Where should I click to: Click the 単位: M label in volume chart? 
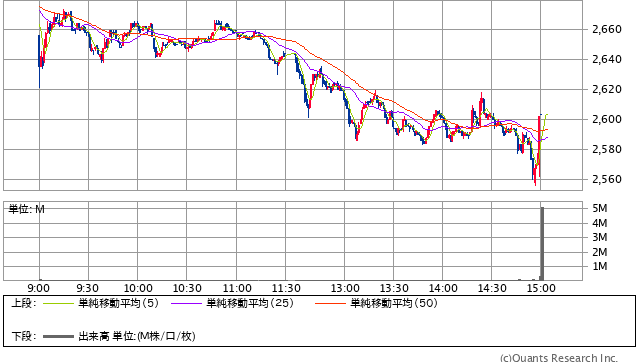(26, 209)
